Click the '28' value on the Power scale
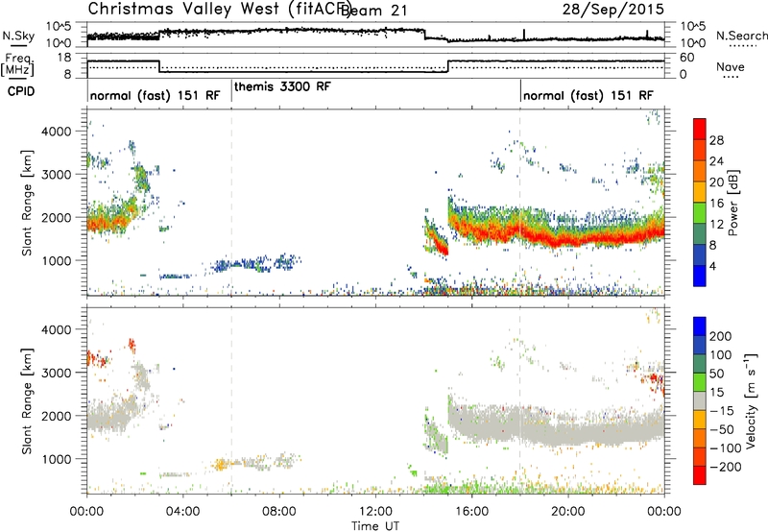Screen dimensions: 768x532 (716, 140)
